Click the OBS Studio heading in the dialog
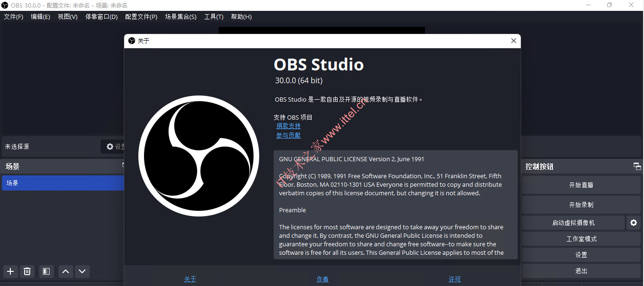Image resolution: width=644 pixels, height=286 pixels. 319,64
